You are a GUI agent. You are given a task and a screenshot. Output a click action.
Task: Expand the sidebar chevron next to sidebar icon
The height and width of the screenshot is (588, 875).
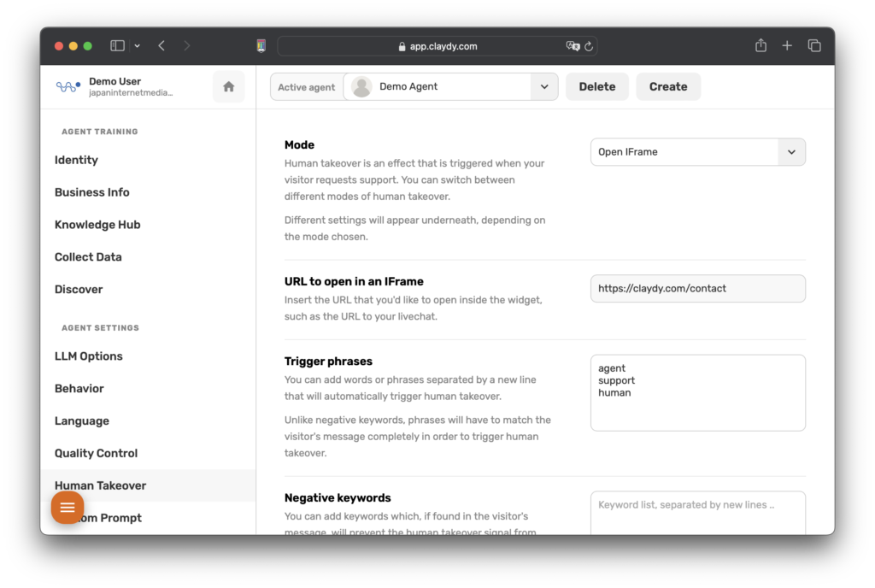tap(137, 46)
